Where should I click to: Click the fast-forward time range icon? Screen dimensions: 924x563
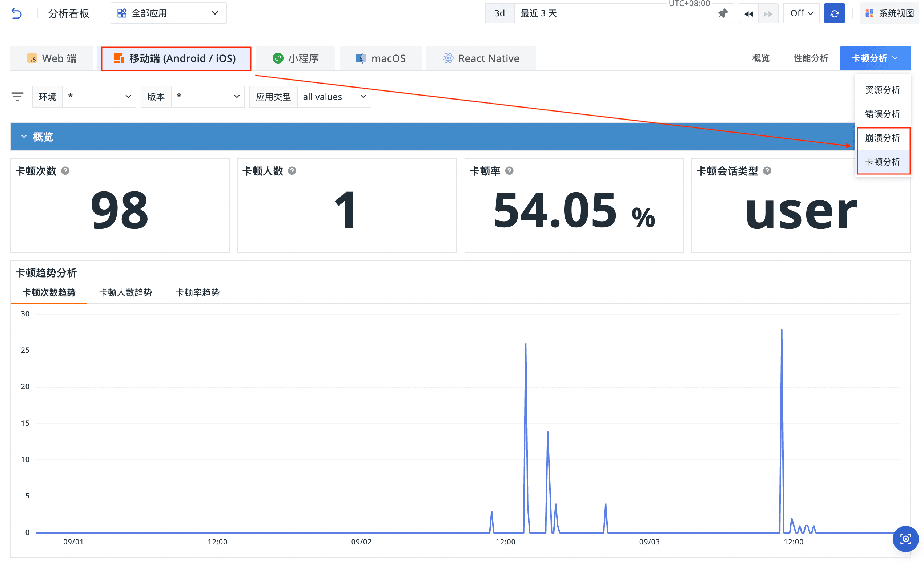click(x=768, y=14)
